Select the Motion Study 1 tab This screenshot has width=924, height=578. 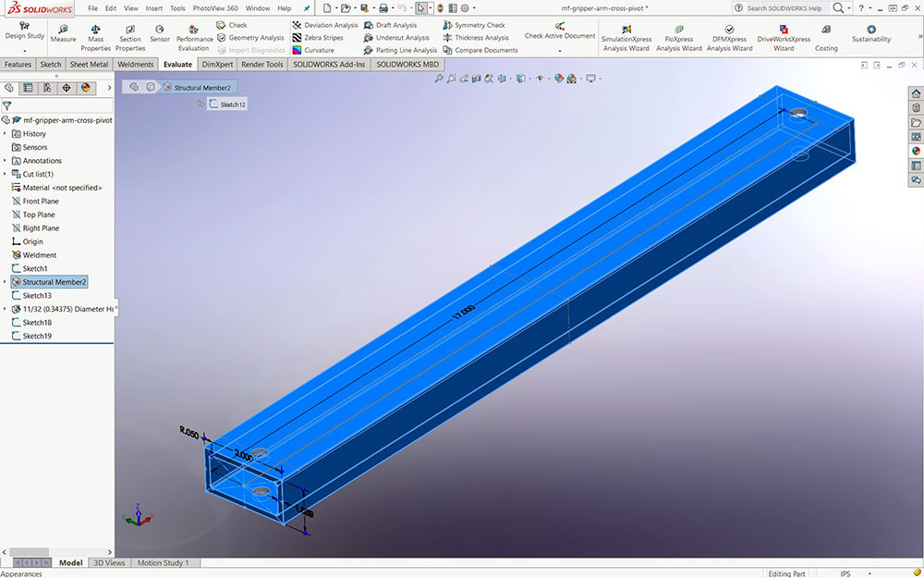[x=163, y=562]
